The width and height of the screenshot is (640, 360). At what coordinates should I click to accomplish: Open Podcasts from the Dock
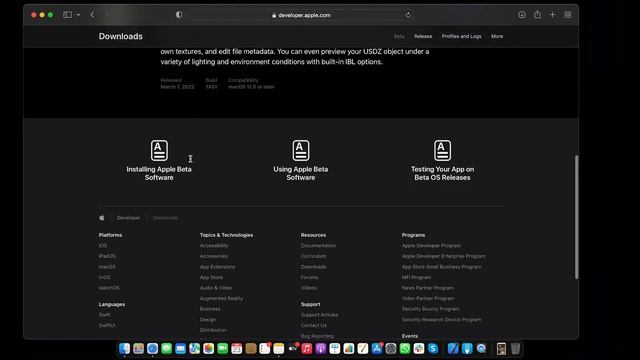tap(321, 349)
